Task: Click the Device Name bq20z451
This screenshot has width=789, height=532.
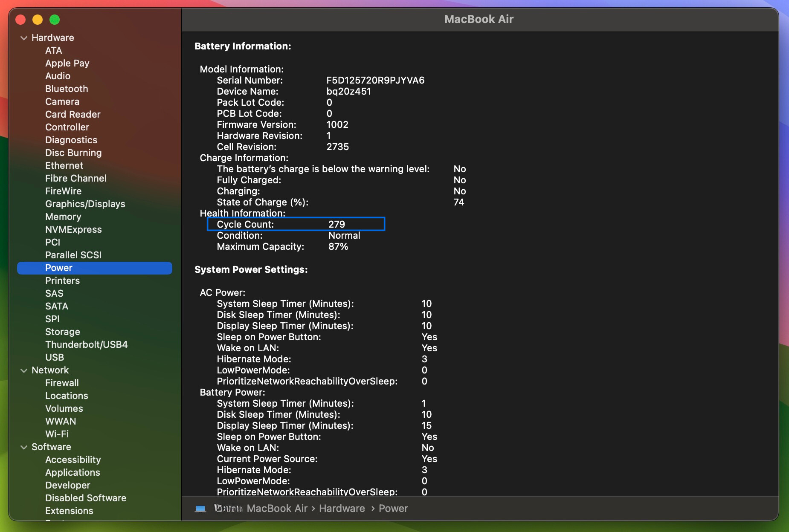Action: point(349,91)
